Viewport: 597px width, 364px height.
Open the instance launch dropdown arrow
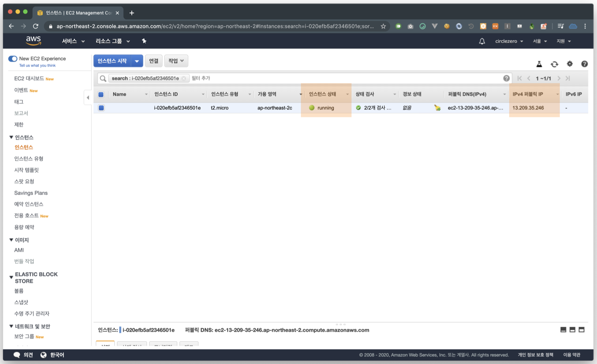coord(137,61)
